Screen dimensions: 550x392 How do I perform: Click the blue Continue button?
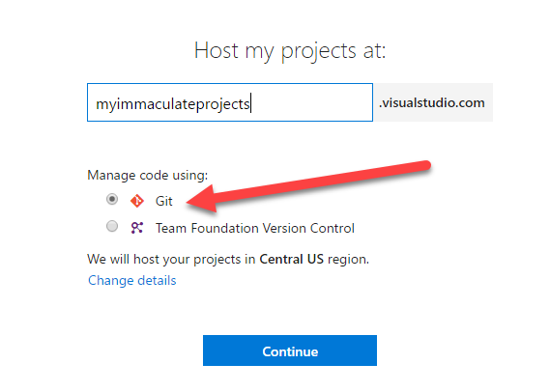click(x=290, y=350)
